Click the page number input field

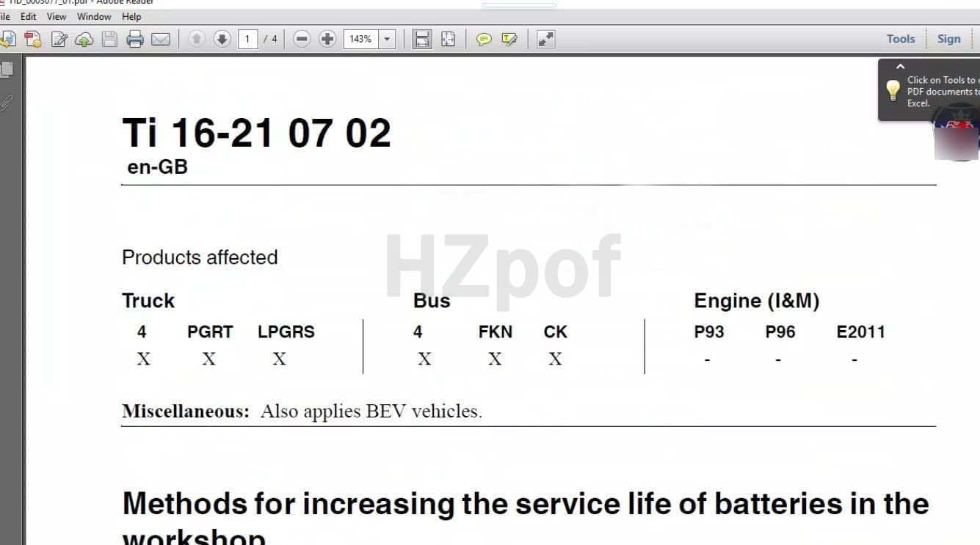coord(247,39)
